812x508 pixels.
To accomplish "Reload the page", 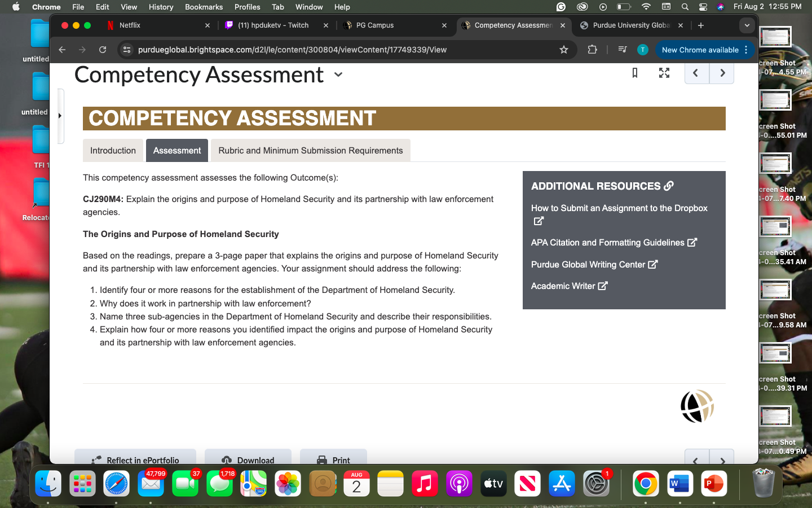I will pyautogui.click(x=103, y=50).
